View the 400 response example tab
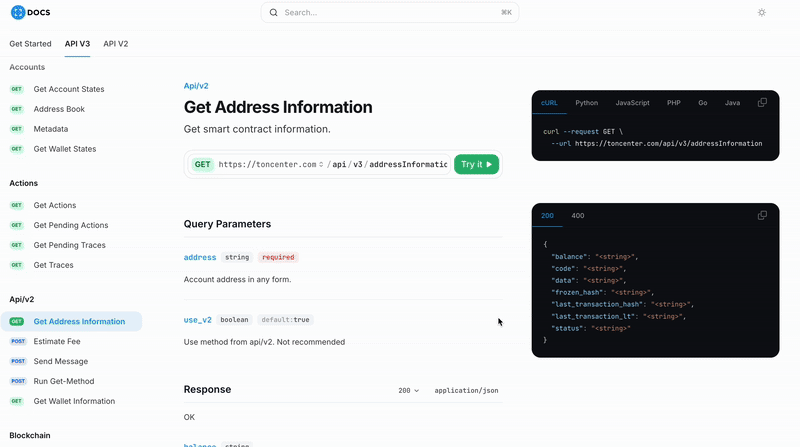 578,215
